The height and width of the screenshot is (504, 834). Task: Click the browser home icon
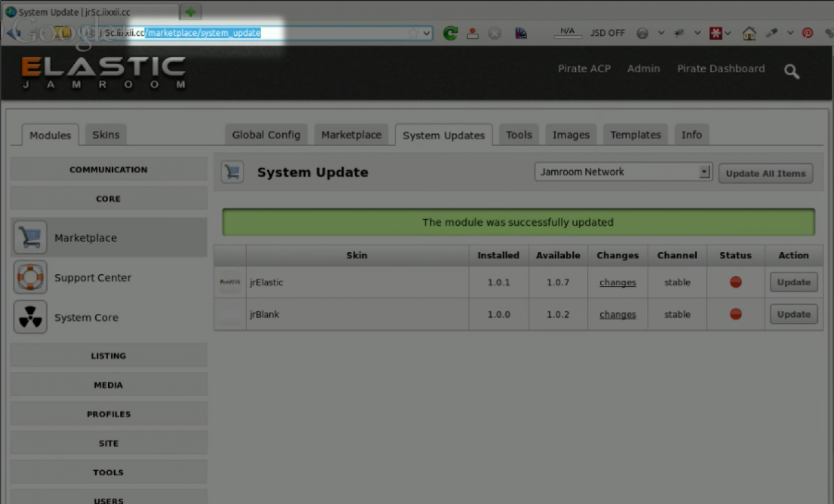click(749, 33)
